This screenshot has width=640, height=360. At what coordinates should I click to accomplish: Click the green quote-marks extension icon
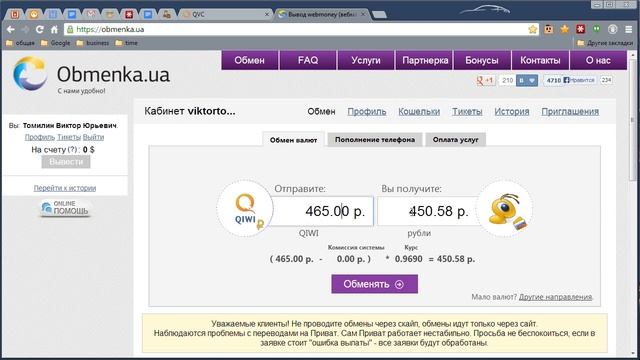[596, 29]
